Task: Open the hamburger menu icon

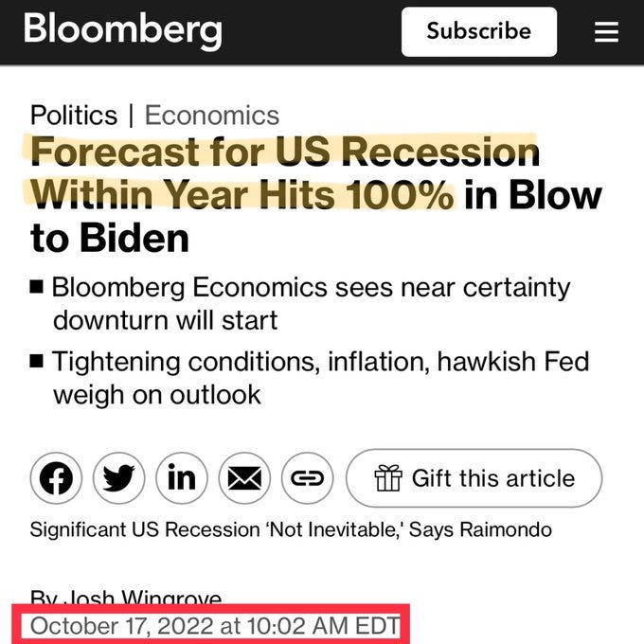Action: 606,31
